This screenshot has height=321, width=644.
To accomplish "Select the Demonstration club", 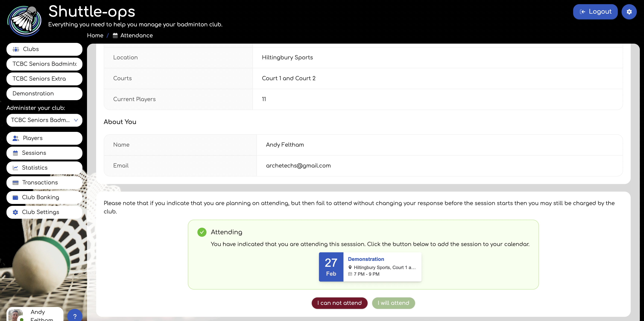I will pyautogui.click(x=44, y=94).
